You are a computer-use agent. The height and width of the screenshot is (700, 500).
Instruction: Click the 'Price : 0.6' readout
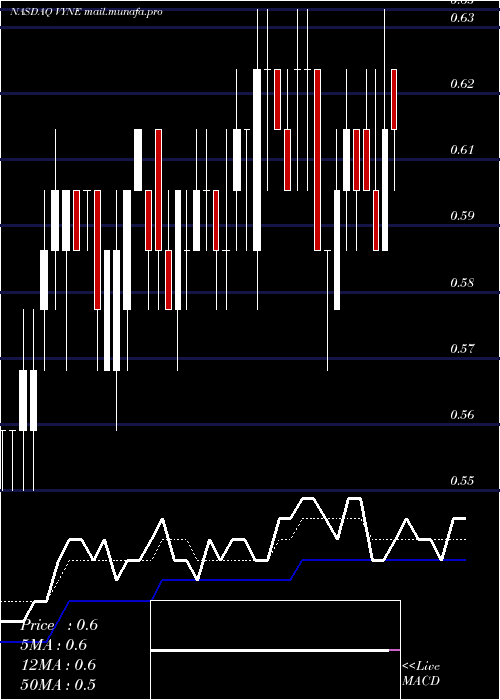(x=59, y=625)
